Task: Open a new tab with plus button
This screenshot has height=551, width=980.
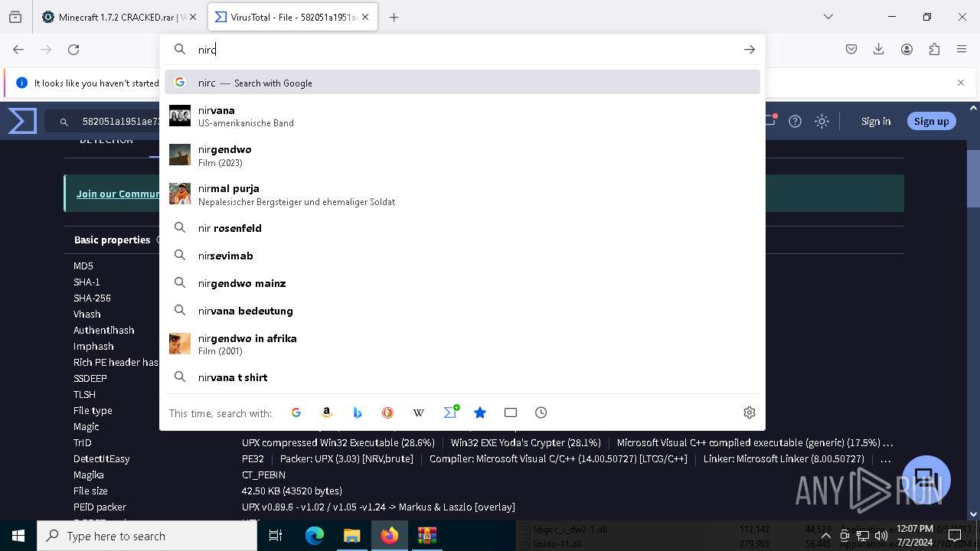Action: [x=394, y=17]
